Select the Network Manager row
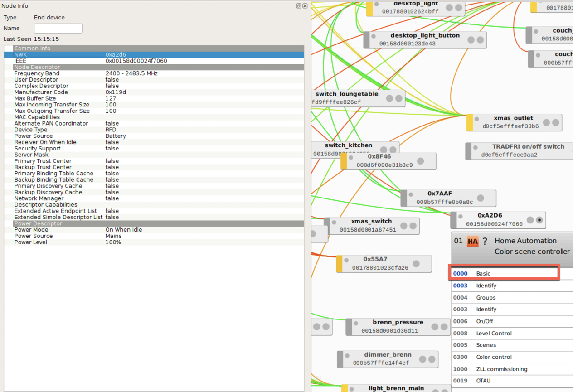 pos(154,198)
